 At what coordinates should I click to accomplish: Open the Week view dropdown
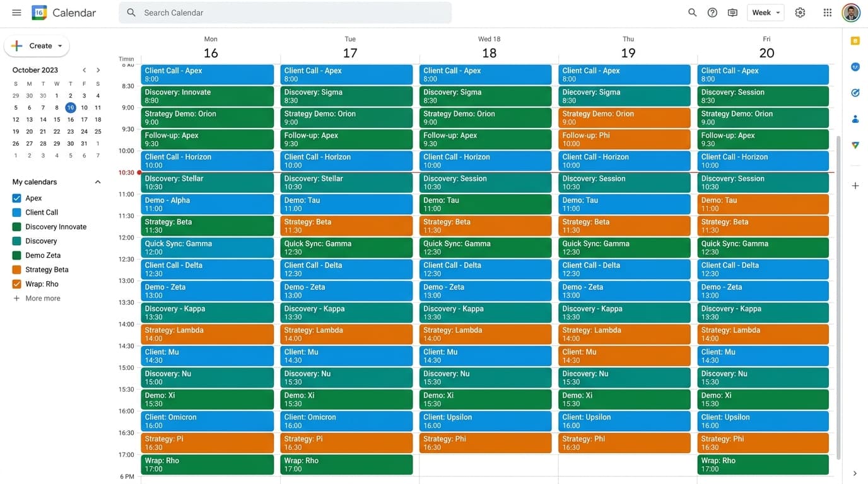pos(766,13)
